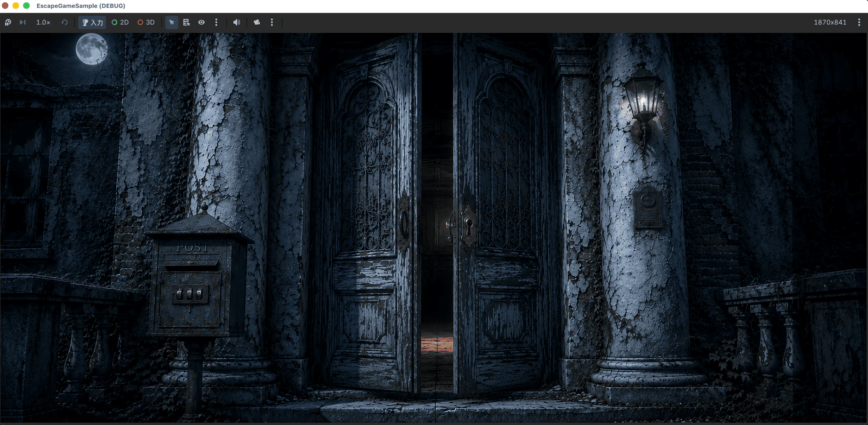
Task: Click the POST mailbox combination lock
Action: tap(189, 294)
